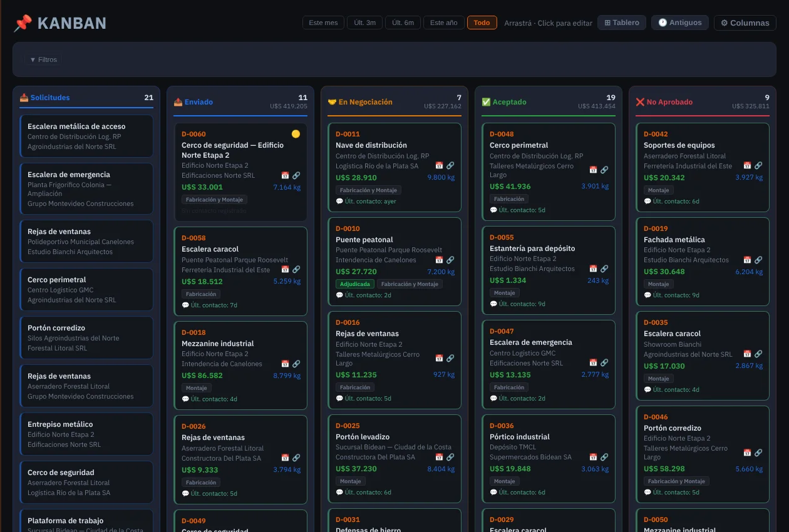The image size is (789, 532).
Task: Click link icon on card D-0011
Action: (450, 165)
